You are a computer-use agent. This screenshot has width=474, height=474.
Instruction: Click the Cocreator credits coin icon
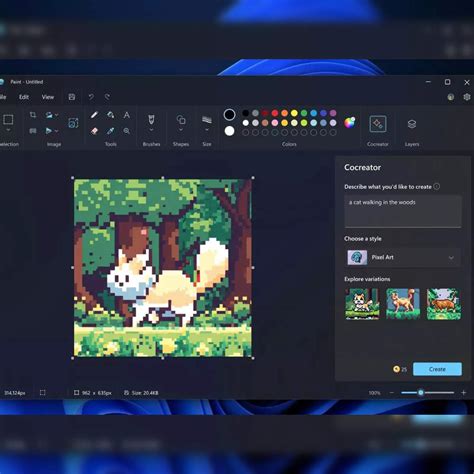point(396,369)
